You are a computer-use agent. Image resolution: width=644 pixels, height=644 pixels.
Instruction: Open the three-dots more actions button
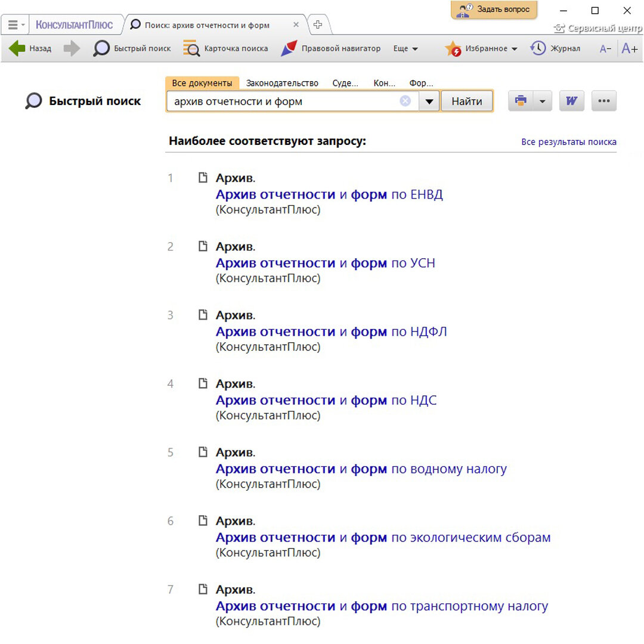(603, 101)
